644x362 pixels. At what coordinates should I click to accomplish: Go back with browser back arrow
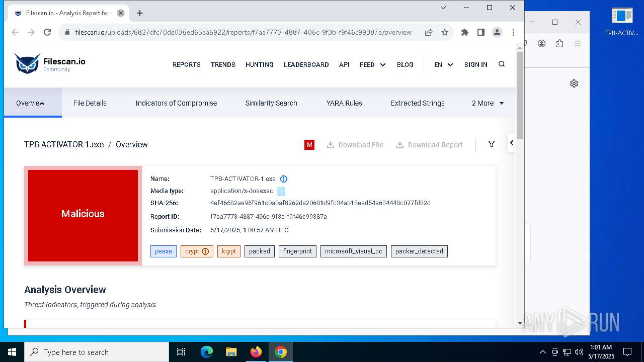point(15,32)
